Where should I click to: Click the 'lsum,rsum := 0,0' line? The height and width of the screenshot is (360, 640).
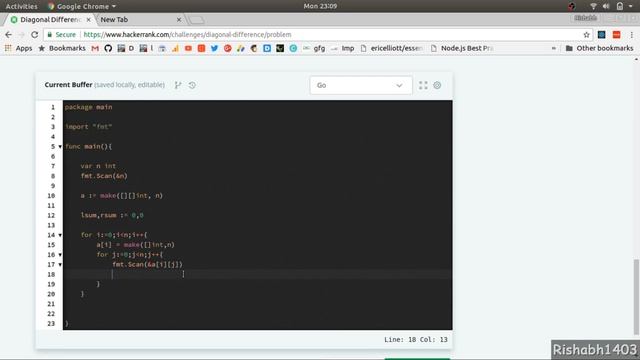tap(112, 215)
